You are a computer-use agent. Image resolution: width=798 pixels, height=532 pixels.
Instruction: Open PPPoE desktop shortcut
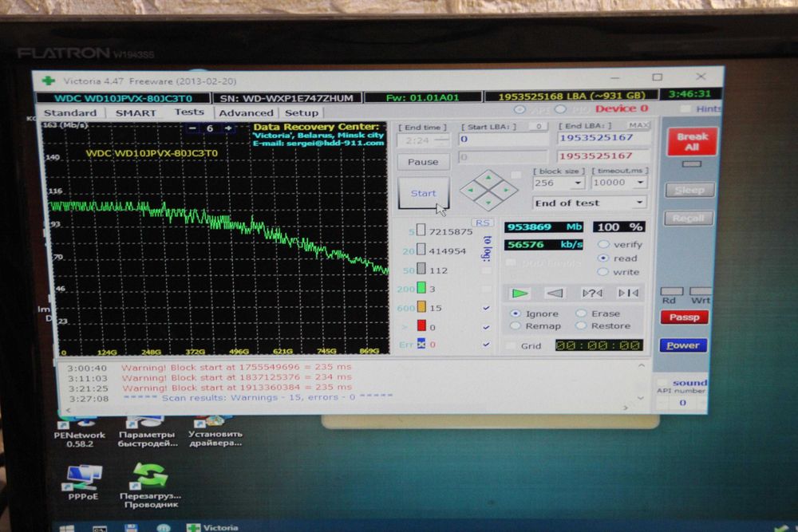coord(82,483)
